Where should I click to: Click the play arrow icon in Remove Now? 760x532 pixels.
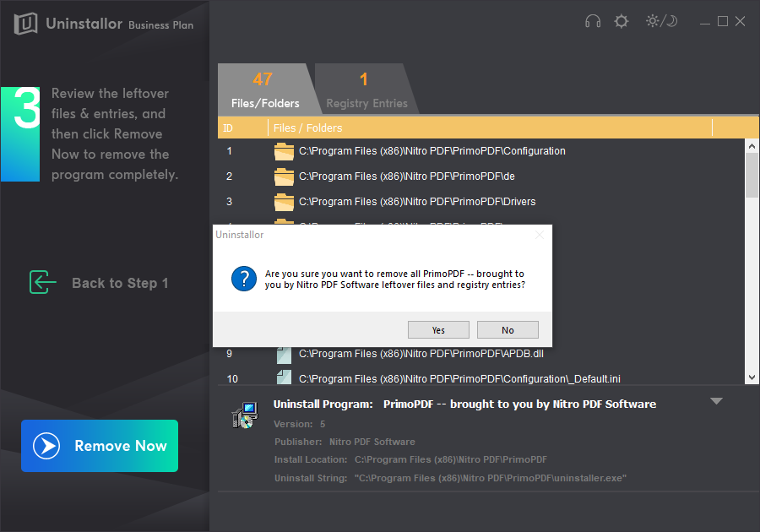coord(46,446)
